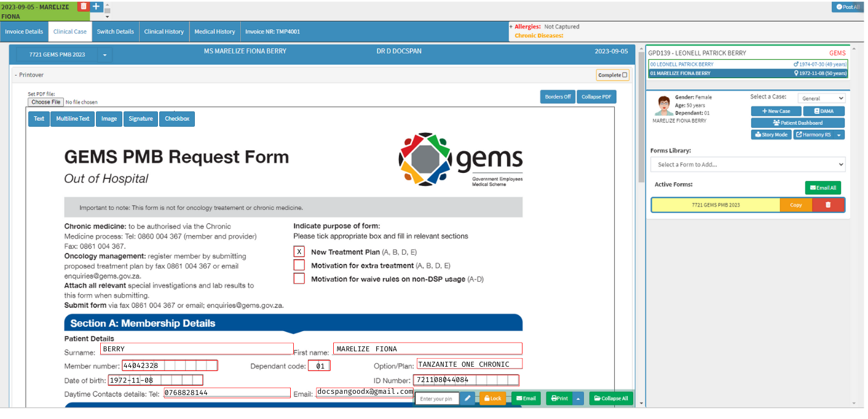This screenshot has width=868, height=419.
Task: Click the Collapse PDF button
Action: pos(596,97)
